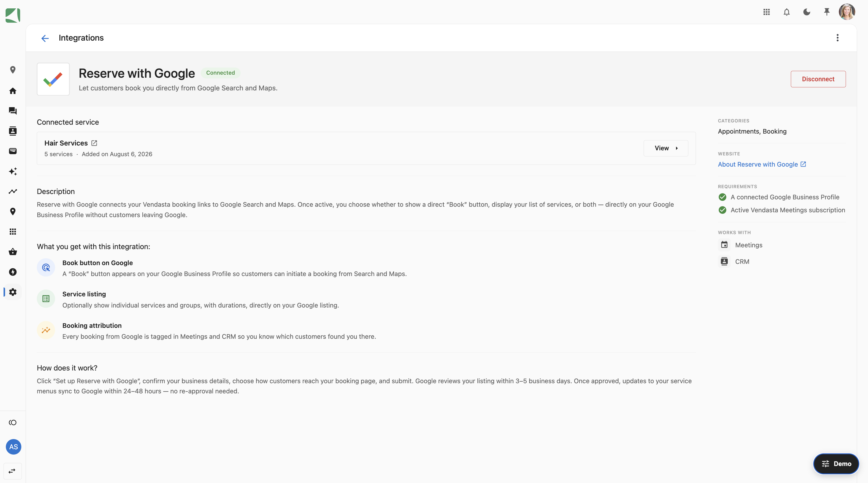
Task: Select CRM under Works With
Action: (x=742, y=262)
